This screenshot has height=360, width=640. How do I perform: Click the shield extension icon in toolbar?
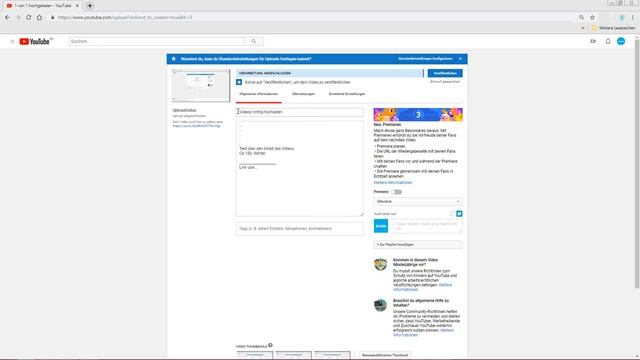coord(622,18)
